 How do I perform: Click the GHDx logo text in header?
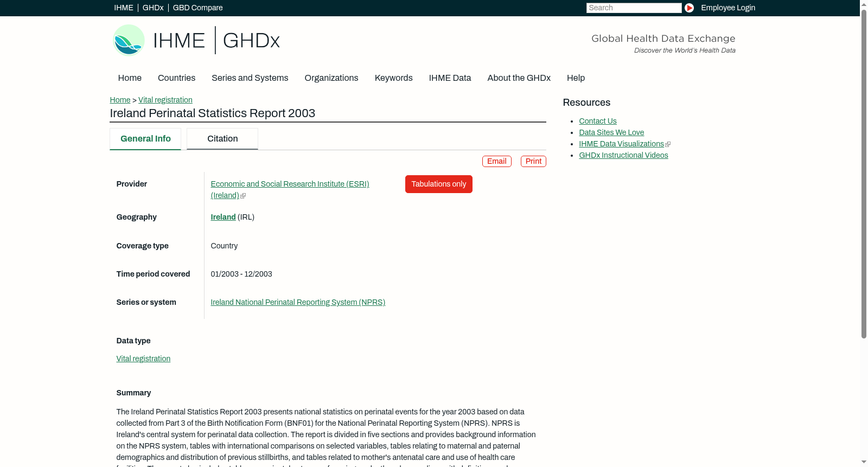pos(251,41)
